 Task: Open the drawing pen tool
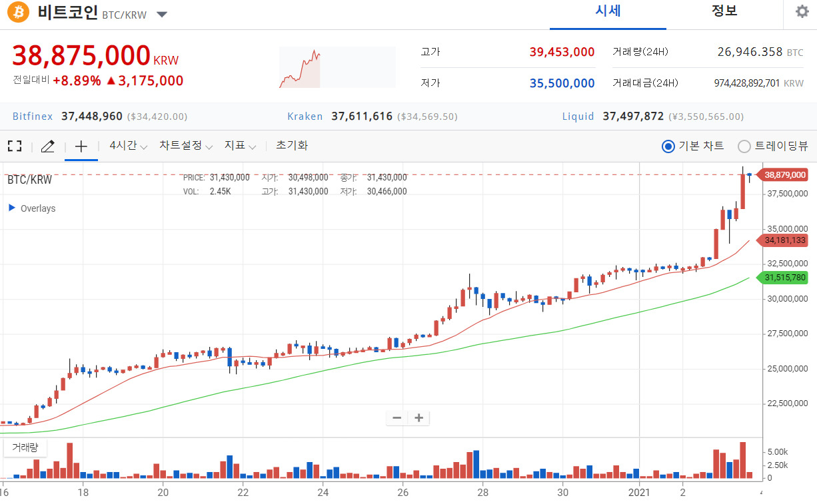(x=47, y=145)
